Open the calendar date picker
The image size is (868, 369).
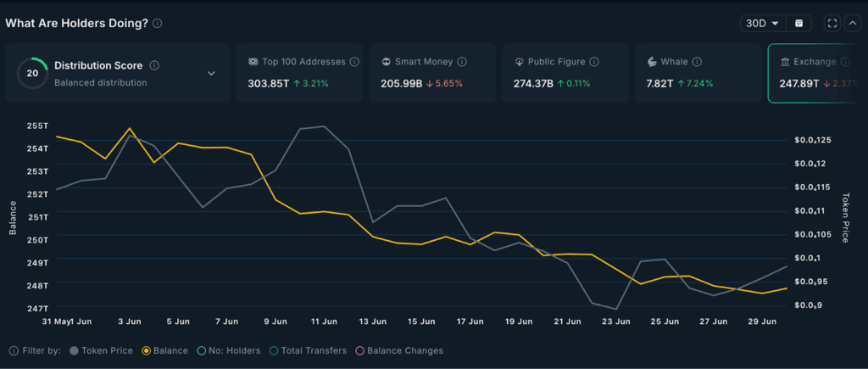798,23
